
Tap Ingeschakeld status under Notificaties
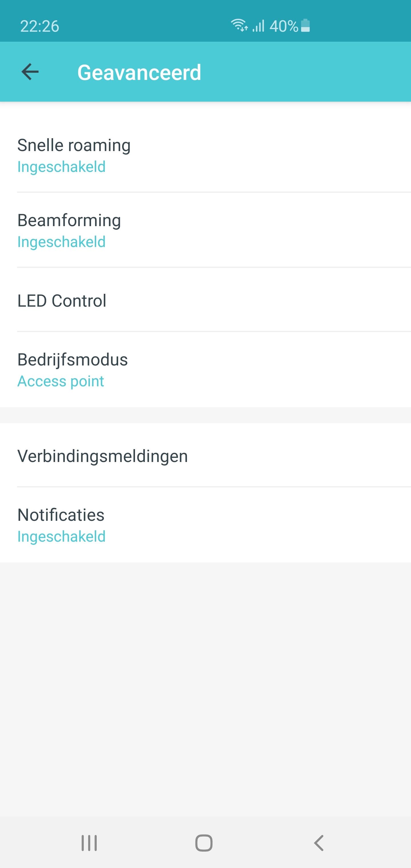[x=61, y=537]
